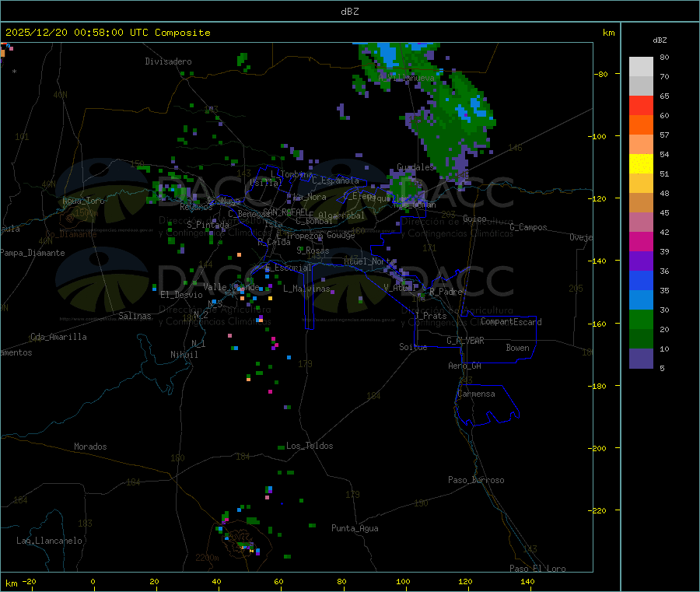Click the Paso_Barroso map label

(476, 480)
